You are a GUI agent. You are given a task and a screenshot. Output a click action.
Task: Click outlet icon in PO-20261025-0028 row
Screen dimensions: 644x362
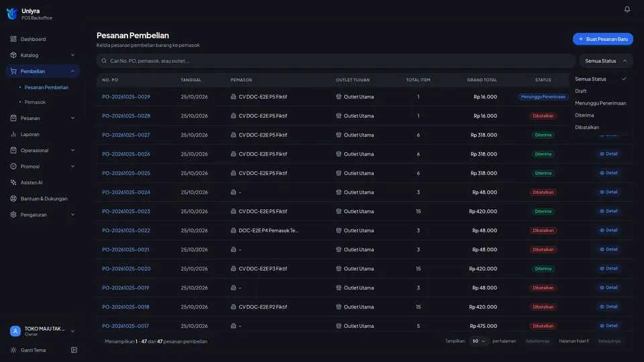click(x=338, y=116)
